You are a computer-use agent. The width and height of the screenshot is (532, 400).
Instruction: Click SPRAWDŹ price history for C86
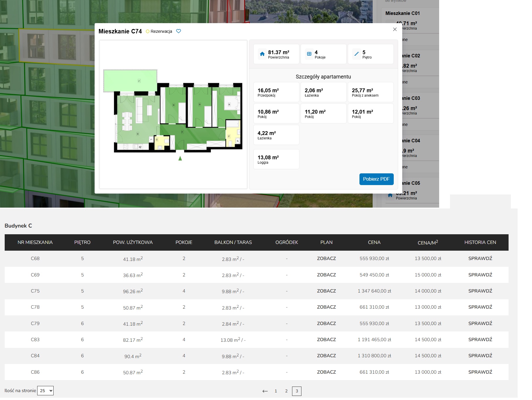[480, 372]
